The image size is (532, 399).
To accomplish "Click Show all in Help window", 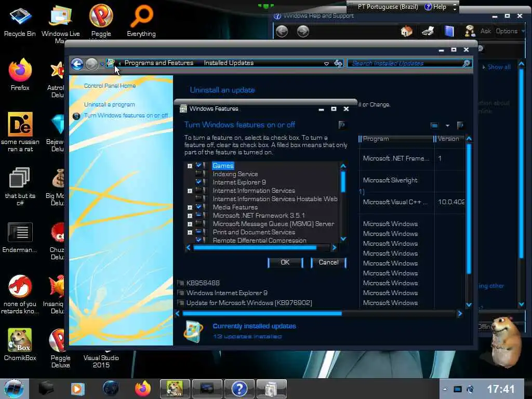I will 499,67.
